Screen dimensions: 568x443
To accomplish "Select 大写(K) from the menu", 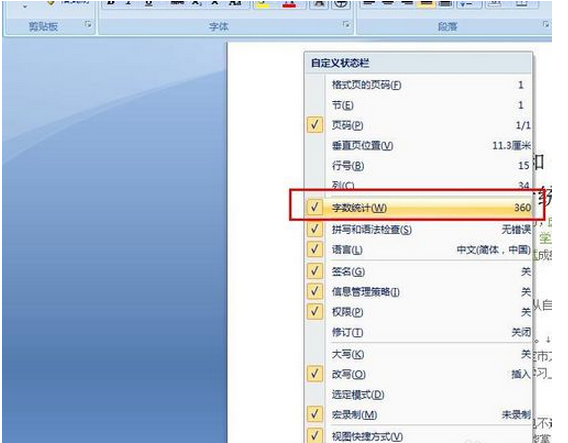I will pyautogui.click(x=418, y=354).
